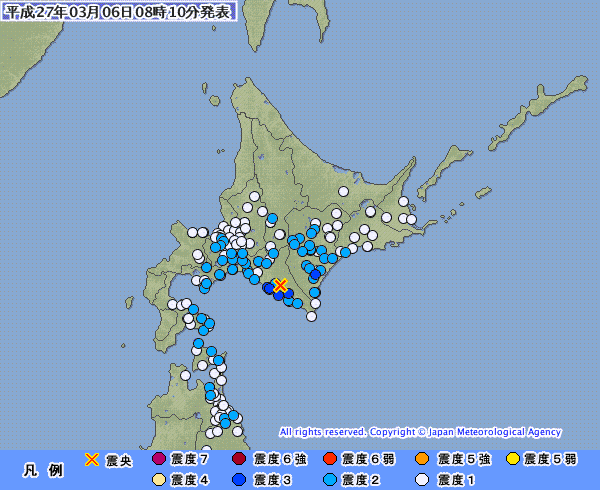Select the 震度6強 dark red legend circle
The width and height of the screenshot is (600, 490).
tap(239, 459)
